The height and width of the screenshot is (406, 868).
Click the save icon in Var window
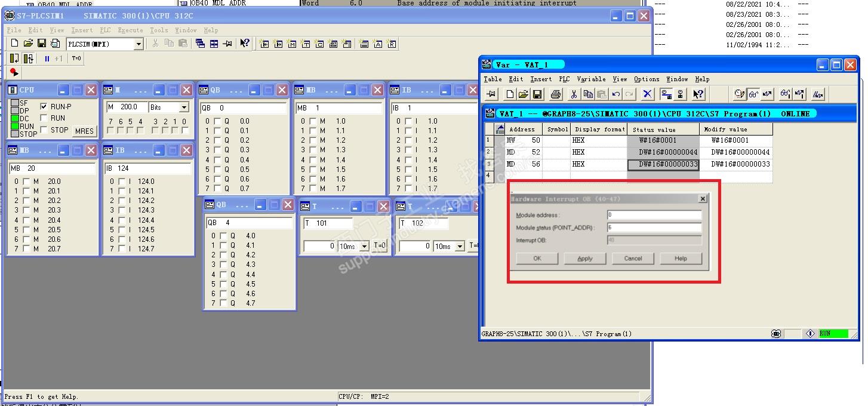point(537,94)
